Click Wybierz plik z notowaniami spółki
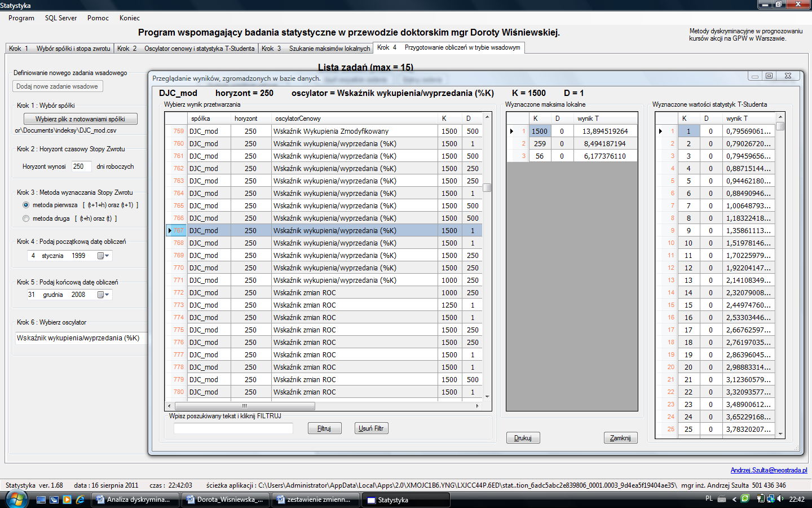Screen dimensions: 812x508 pyautogui.click(x=80, y=119)
